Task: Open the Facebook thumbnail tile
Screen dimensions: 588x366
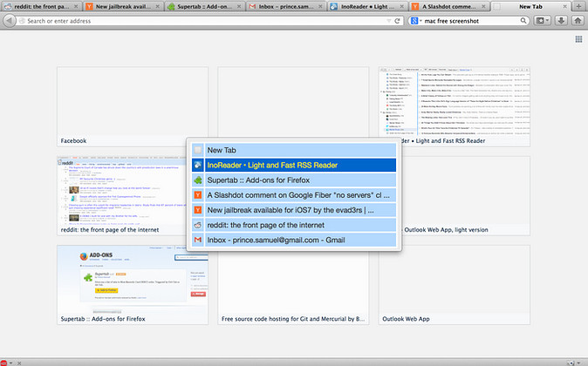Action: coord(133,107)
